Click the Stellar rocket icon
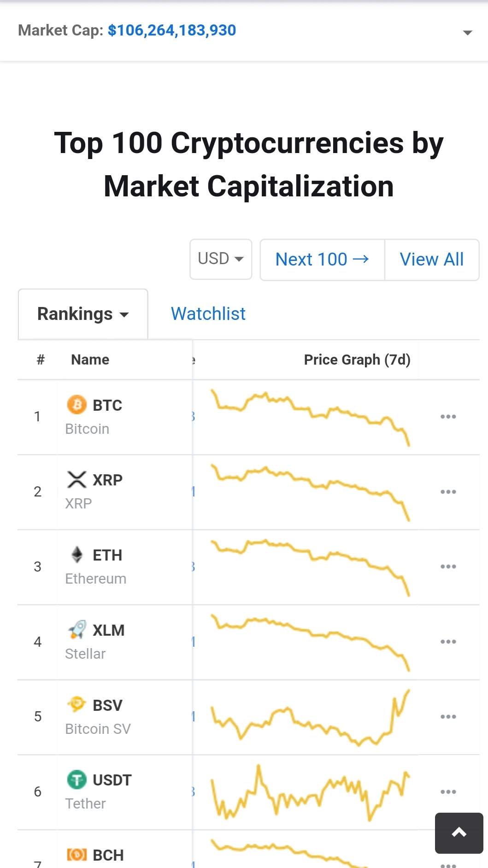Image resolution: width=488 pixels, height=868 pixels. (76, 630)
